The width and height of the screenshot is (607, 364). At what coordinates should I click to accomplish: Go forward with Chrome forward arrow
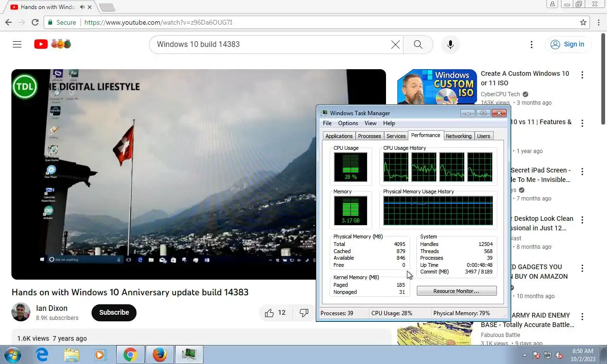(x=22, y=22)
